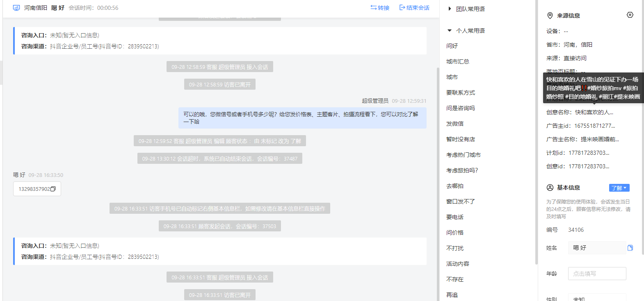The height and width of the screenshot is (301, 644).
Task: Click the copy icon next to 姓名 field
Action: (x=630, y=248)
